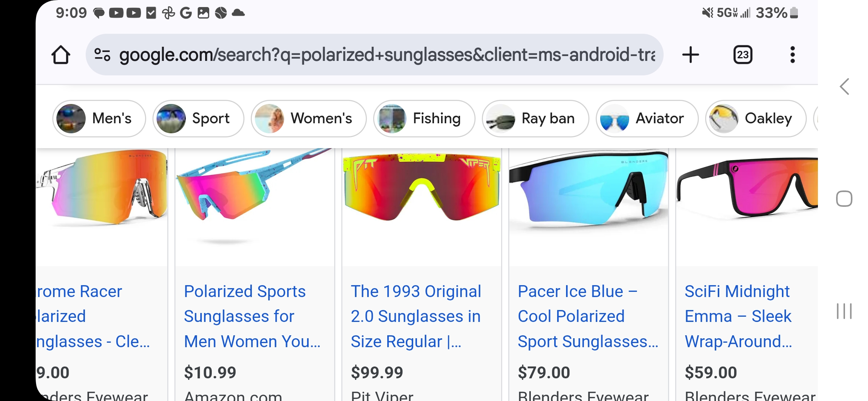Click the address bar URL field
This screenshot has height=401, width=868.
[x=386, y=55]
